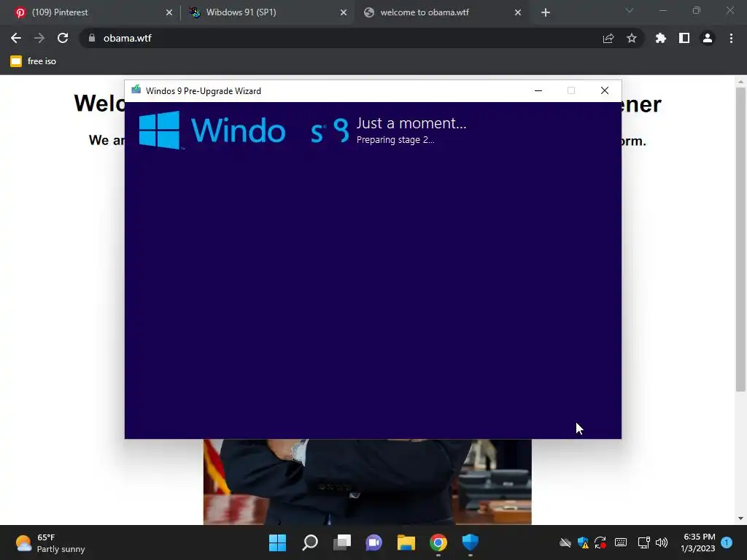Viewport: 747px width, 560px height.
Task: Open volume tray icon
Action: [661, 542]
